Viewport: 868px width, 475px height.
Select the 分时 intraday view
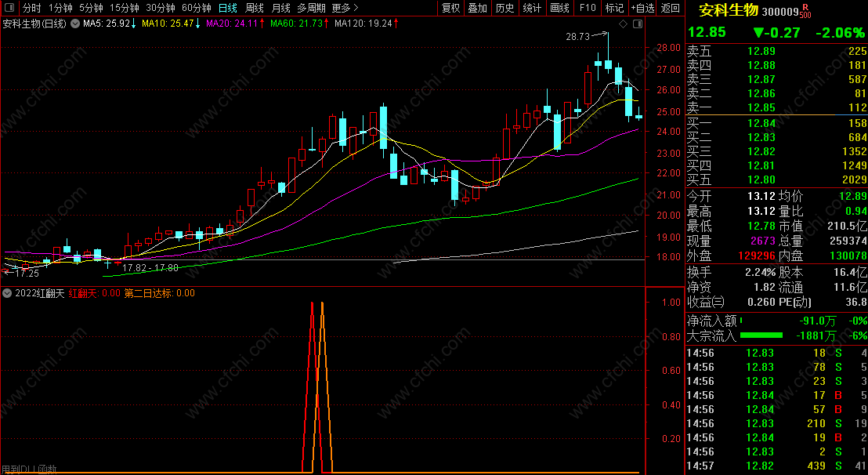pyautogui.click(x=31, y=8)
